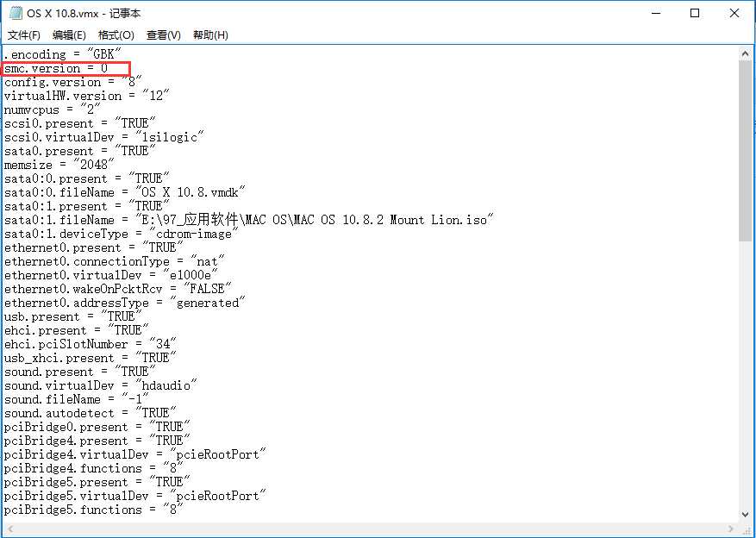Screen dimensions: 756x538
Task: Click the pciBridge5.virtualDev line
Action: click(x=135, y=496)
